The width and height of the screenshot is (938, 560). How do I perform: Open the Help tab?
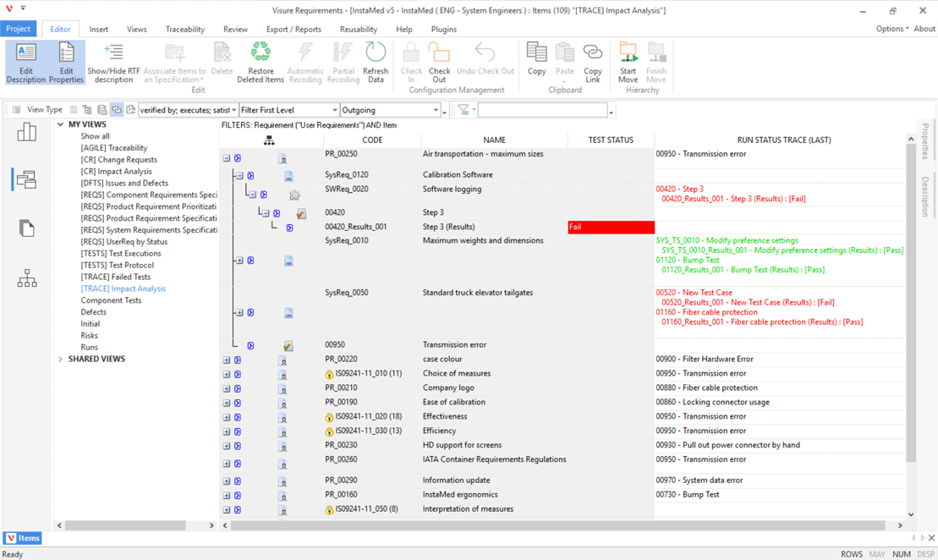403,30
